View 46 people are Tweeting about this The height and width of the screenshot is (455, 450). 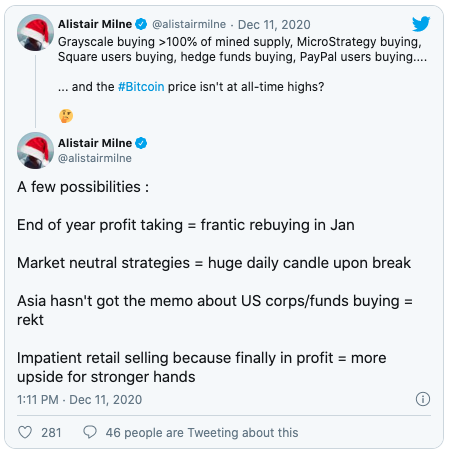(202, 432)
